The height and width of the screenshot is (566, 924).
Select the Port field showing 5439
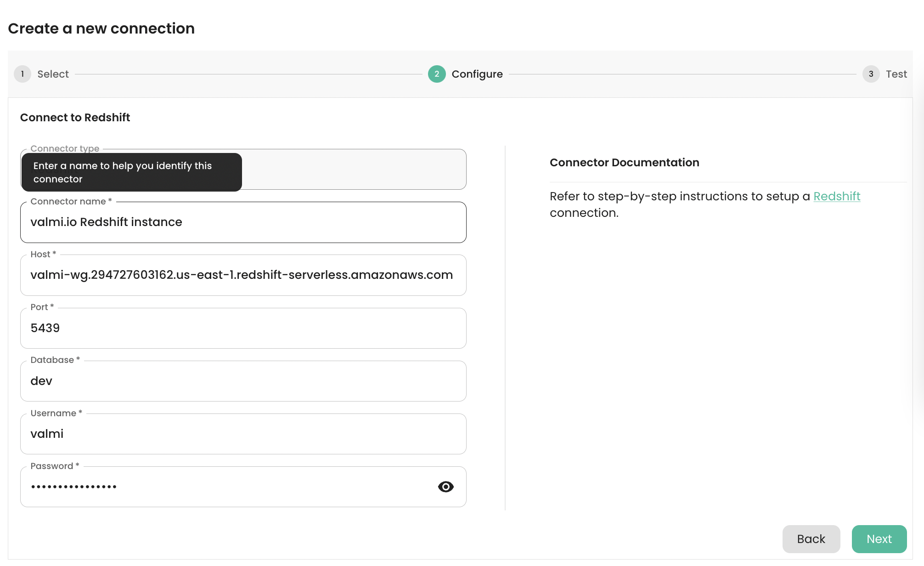(243, 328)
